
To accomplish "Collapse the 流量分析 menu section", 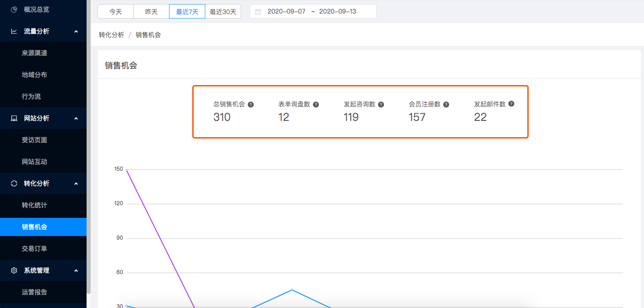I will point(76,31).
